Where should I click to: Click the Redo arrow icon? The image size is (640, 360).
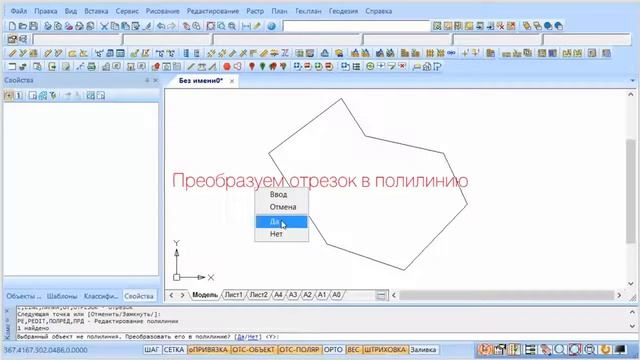click(x=172, y=26)
